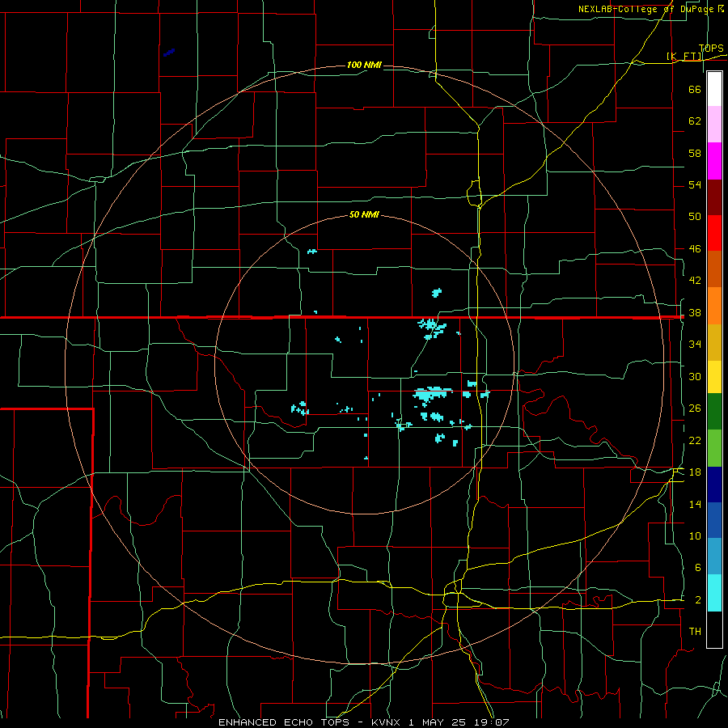The width and height of the screenshot is (728, 728).
Task: Click the legend value 10
Action: pos(695,535)
